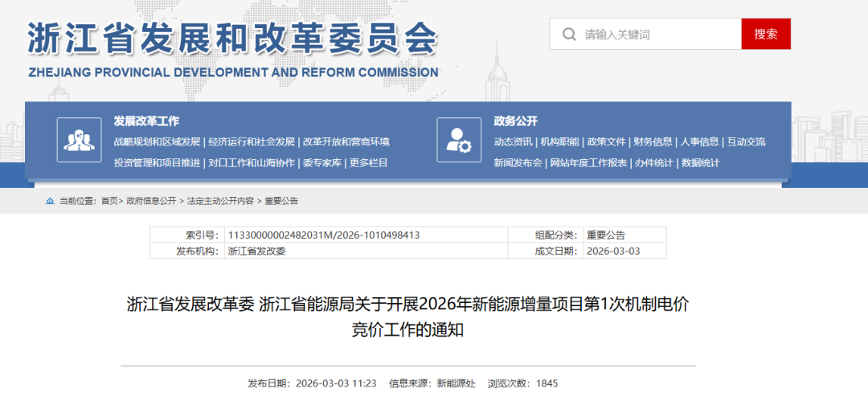Screen dimensions: 868x397
Task: Expand 更多栏目 for more sections
Action: (369, 162)
